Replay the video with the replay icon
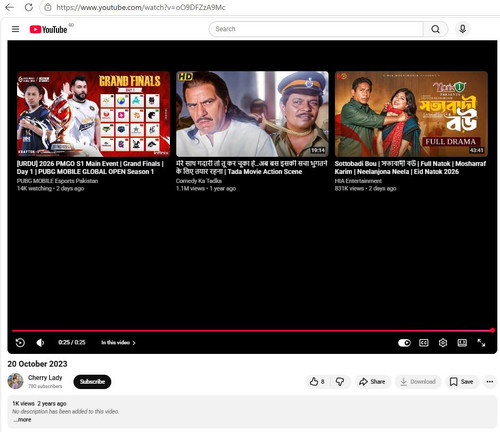500x432 pixels. pos(20,343)
